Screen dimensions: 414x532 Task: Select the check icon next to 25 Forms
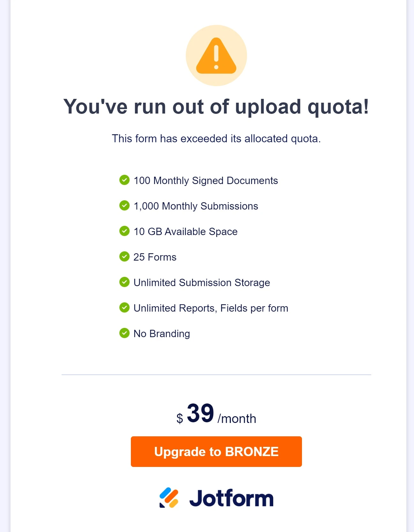pyautogui.click(x=124, y=257)
